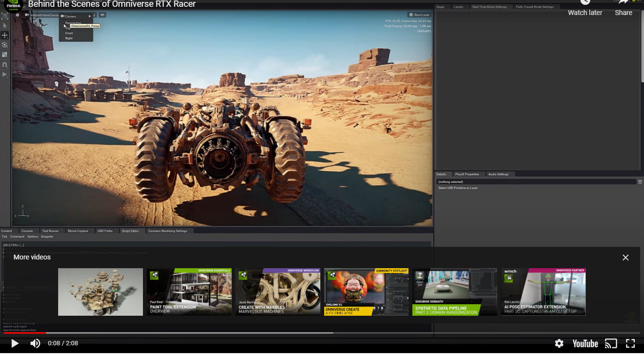Open the marble machine video thumbnail
This screenshot has width=644, height=355.
(100, 292)
